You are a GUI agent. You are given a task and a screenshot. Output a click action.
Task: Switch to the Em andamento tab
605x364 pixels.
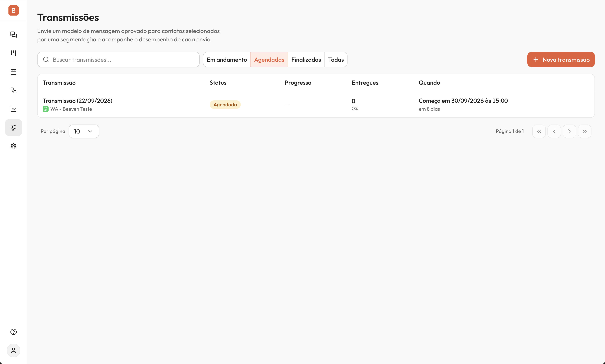227,60
